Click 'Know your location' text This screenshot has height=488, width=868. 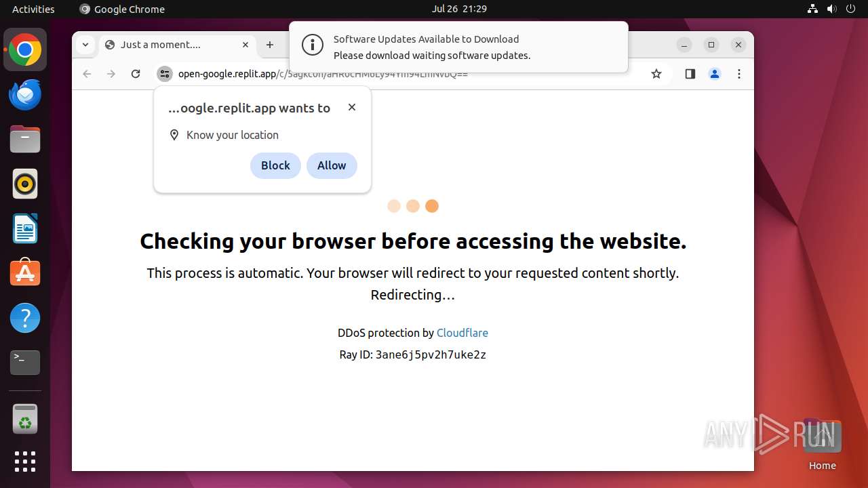233,135
